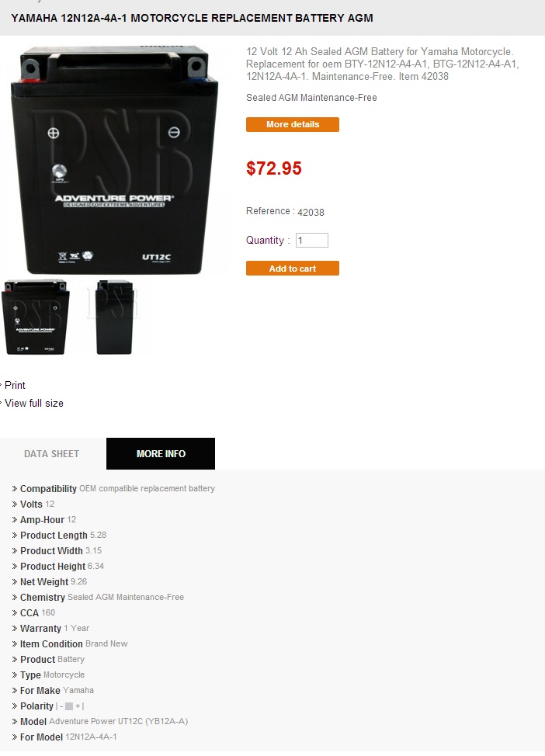This screenshot has width=545, height=756.
Task: Click the Print link
Action: click(x=15, y=385)
